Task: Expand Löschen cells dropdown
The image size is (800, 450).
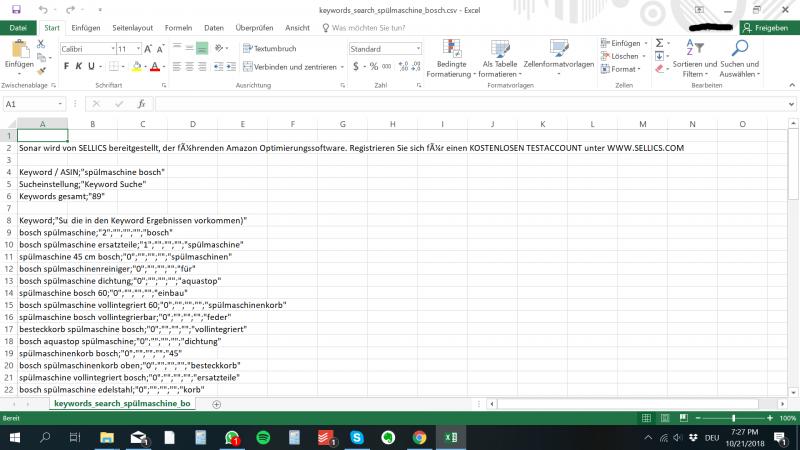Action: 644,56
